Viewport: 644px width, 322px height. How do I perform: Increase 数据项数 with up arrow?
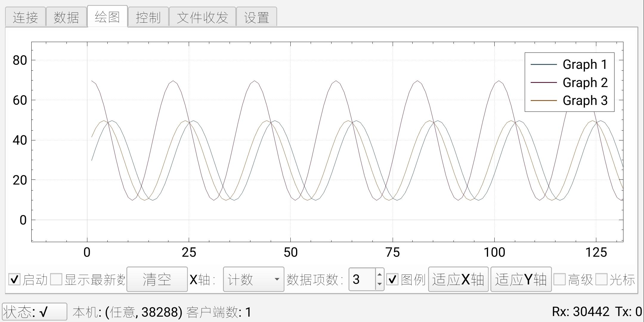[379, 275]
